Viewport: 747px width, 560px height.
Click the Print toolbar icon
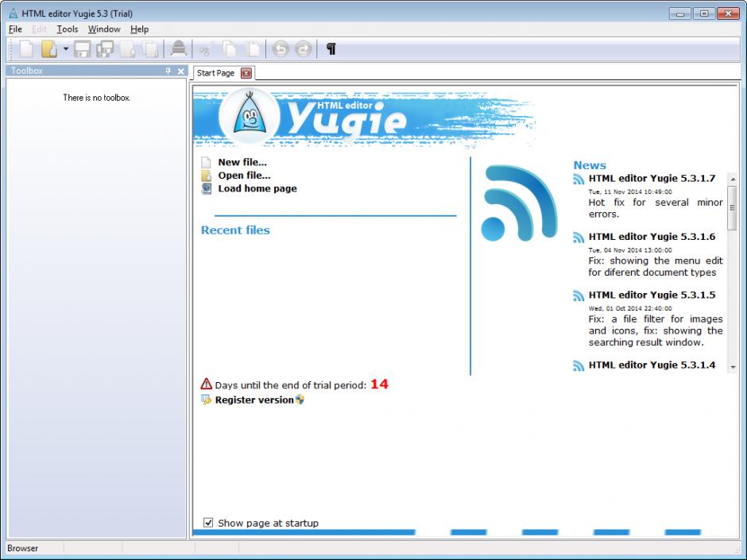tap(179, 48)
